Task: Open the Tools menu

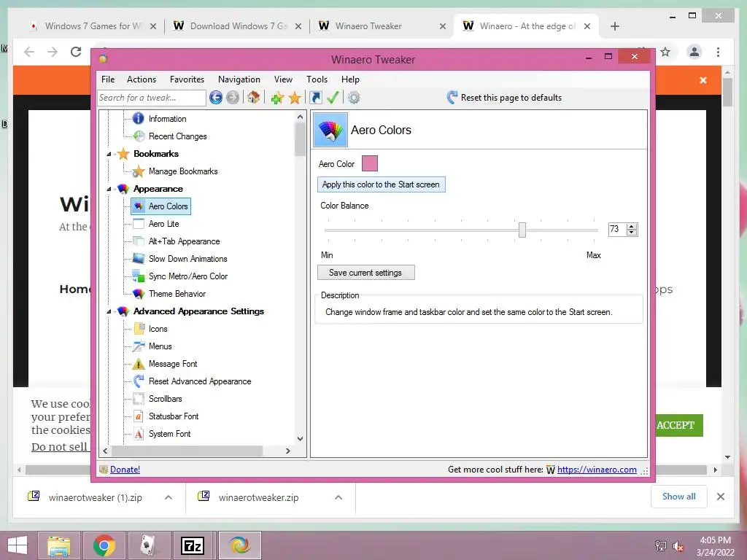Action: (x=317, y=79)
